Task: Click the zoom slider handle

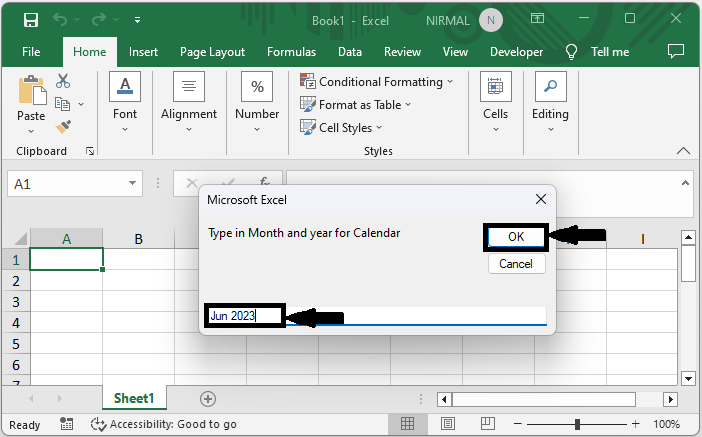Action: [x=578, y=424]
